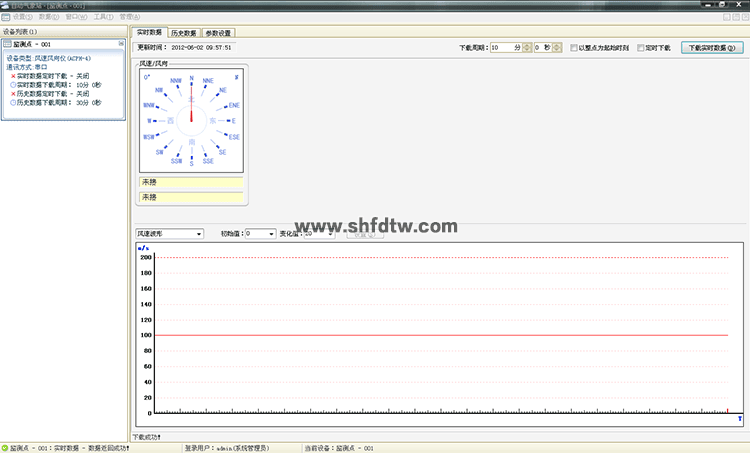The height and width of the screenshot is (453, 750).
Task: Switch to the 参数设置 tab
Action: click(x=218, y=33)
